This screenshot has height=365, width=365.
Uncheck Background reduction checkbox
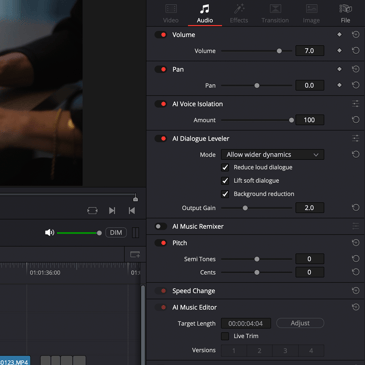[x=225, y=194]
